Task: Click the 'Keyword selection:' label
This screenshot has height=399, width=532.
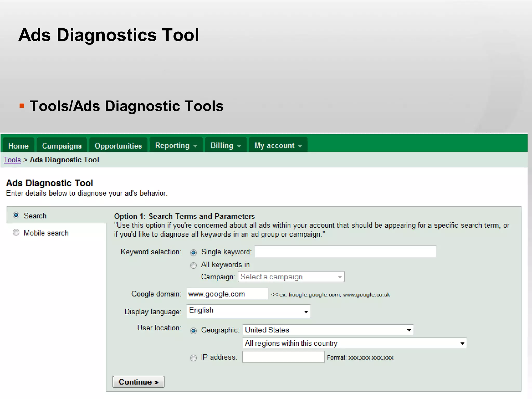Action: [151, 252]
